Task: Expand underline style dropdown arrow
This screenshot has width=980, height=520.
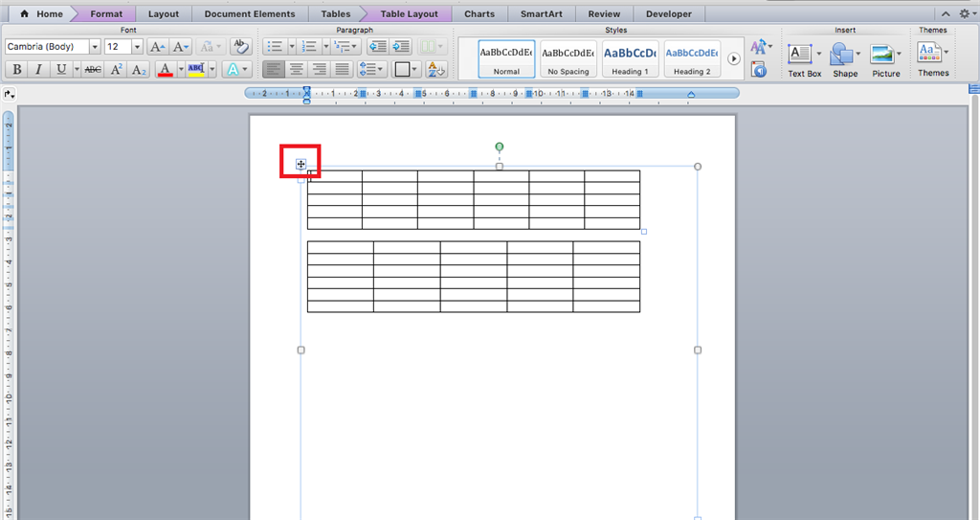Action: tap(77, 70)
